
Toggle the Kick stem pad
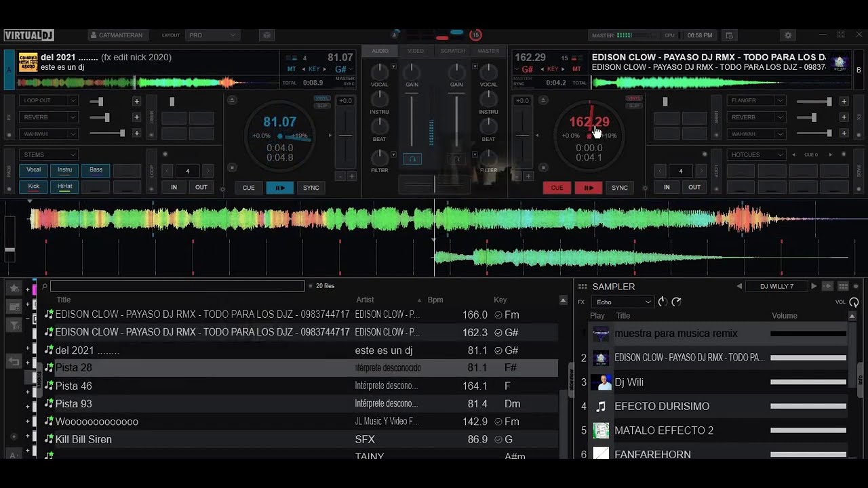pos(33,186)
